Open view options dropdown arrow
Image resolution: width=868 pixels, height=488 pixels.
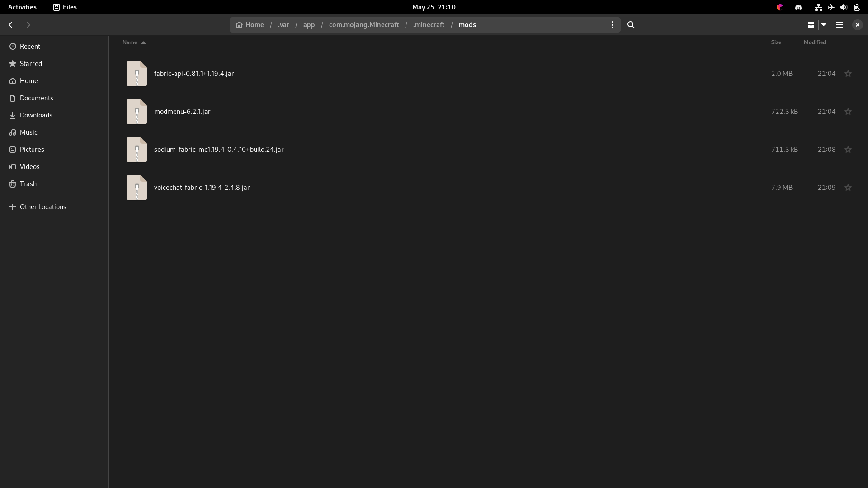(824, 25)
